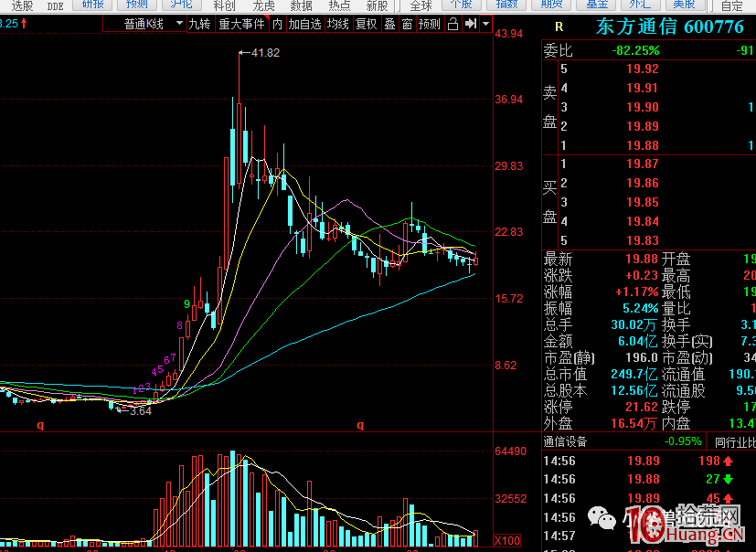Add stock via 加自选 button
The image size is (756, 552).
pos(304,24)
